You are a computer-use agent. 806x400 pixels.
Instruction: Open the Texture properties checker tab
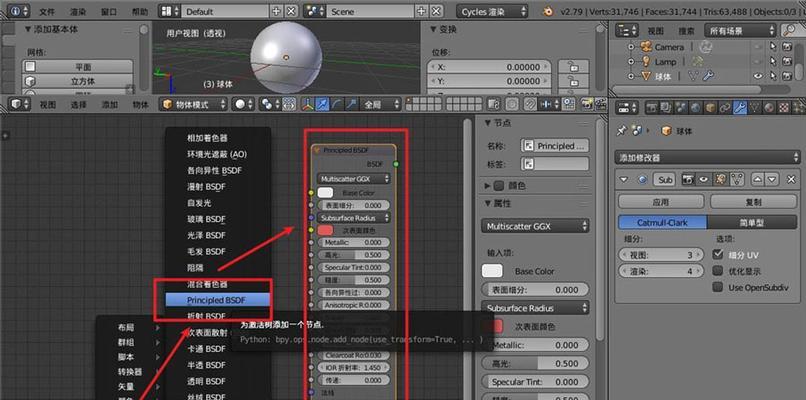click(x=784, y=108)
